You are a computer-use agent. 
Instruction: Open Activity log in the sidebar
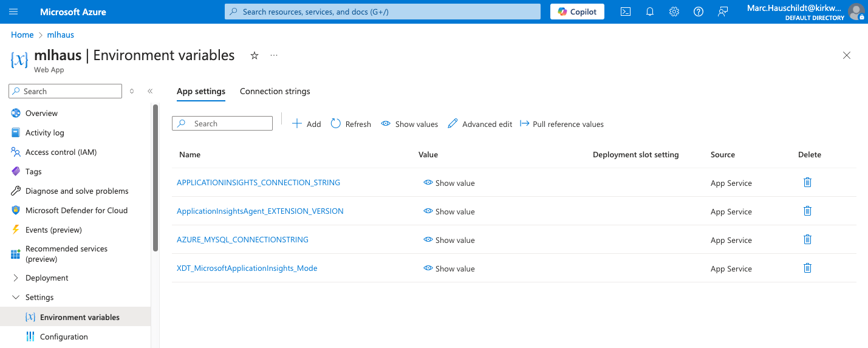point(44,132)
